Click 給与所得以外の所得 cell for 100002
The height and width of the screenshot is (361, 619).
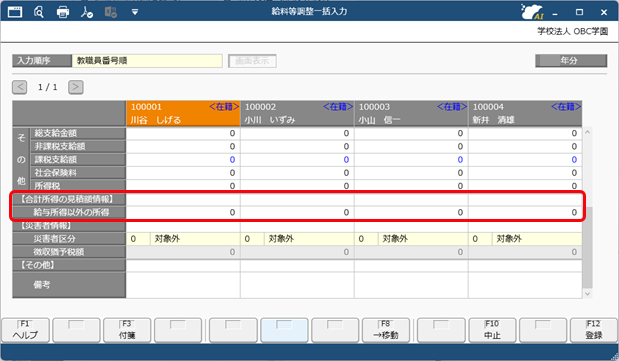pyautogui.click(x=297, y=212)
